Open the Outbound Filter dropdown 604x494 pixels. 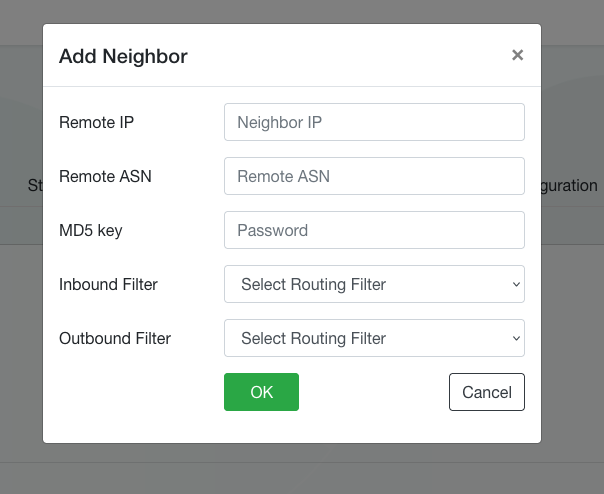[374, 339]
